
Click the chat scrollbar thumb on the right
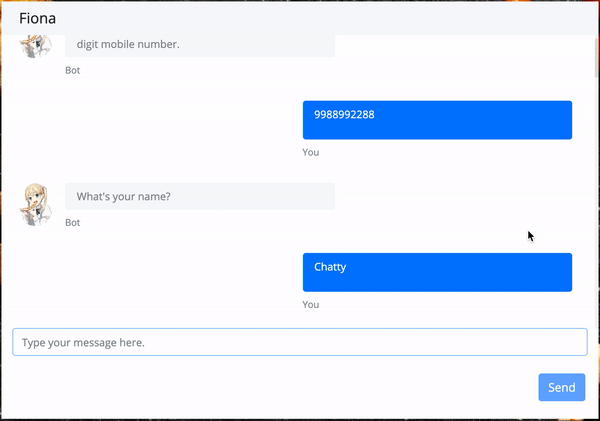[x=597, y=57]
